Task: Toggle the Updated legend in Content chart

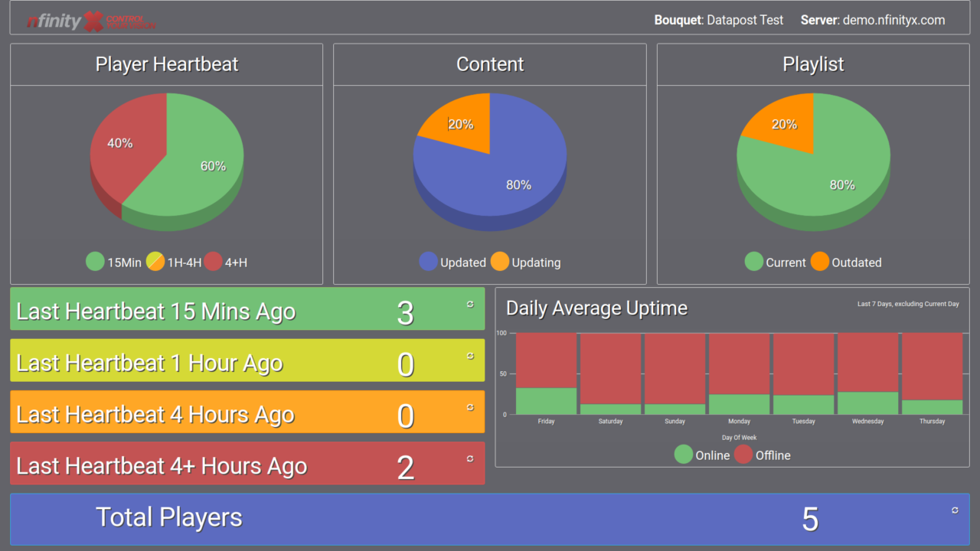Action: [453, 262]
